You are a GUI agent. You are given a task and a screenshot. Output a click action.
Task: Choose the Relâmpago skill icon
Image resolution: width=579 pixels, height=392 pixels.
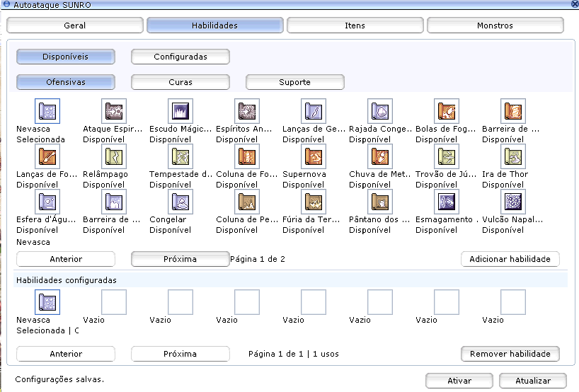[114, 156]
